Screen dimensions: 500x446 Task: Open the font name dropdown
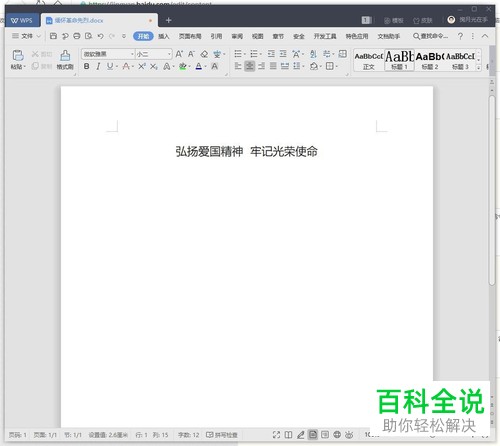point(132,54)
